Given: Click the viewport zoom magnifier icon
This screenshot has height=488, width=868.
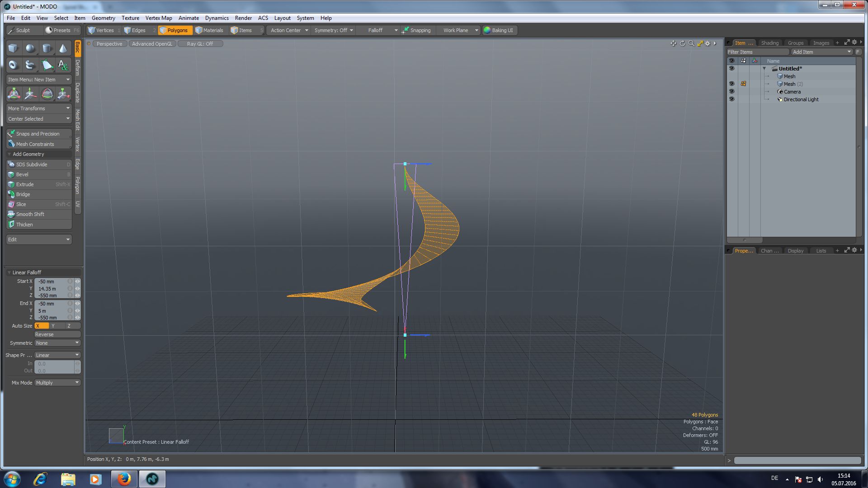Looking at the screenshot, I should [x=691, y=43].
